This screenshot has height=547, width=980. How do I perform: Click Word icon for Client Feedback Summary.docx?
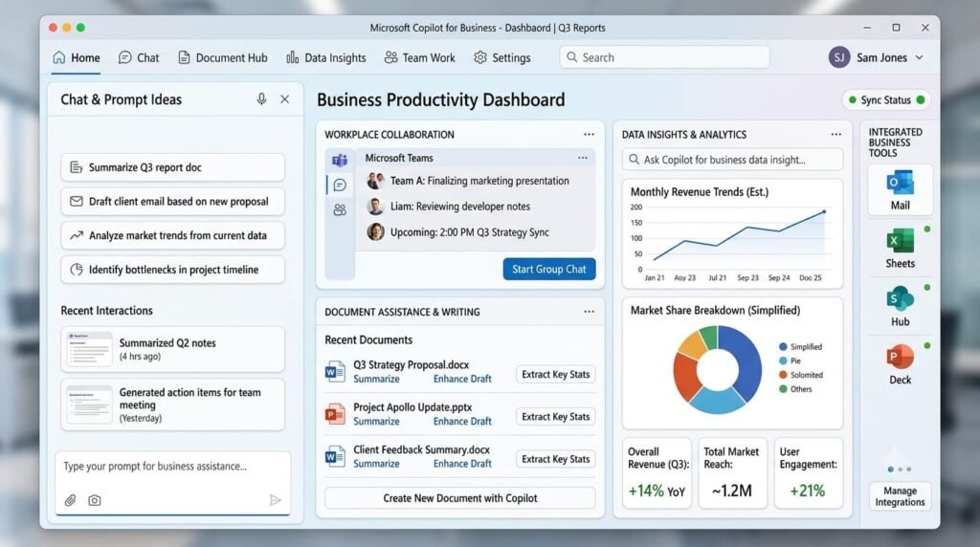pyautogui.click(x=335, y=456)
